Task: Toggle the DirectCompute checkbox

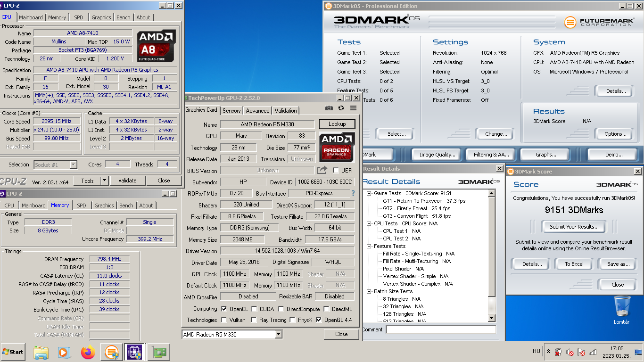Action: point(281,309)
